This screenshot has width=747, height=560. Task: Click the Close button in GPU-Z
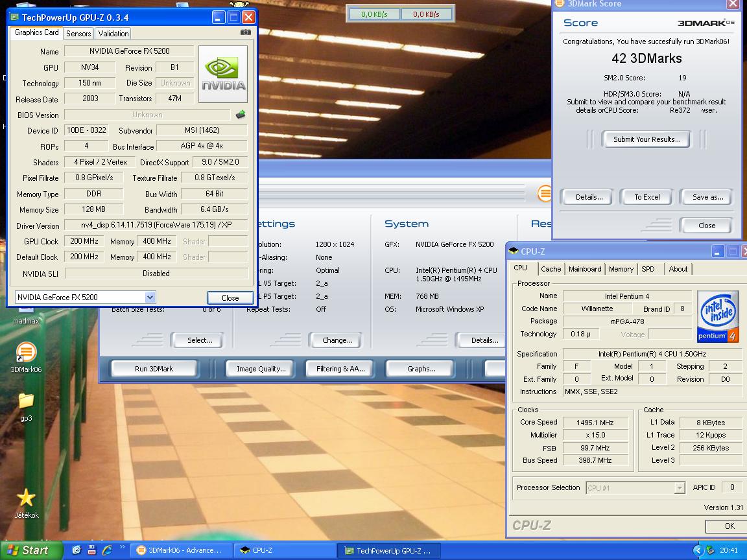tap(230, 297)
